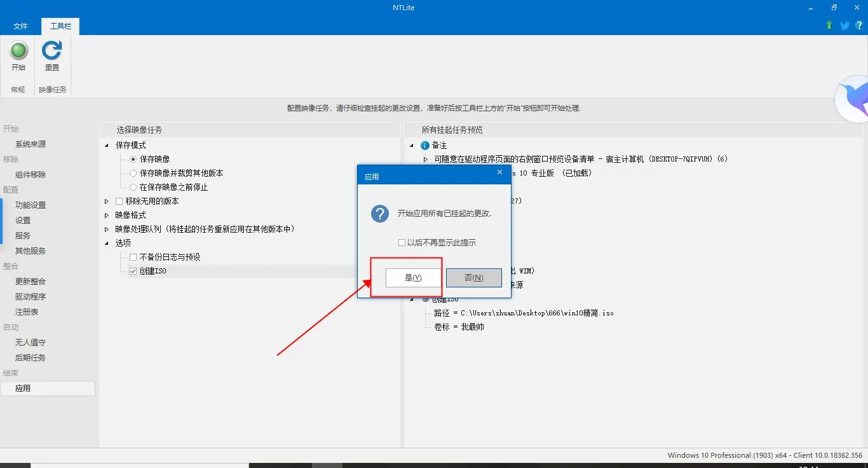Open the Twitter bird icon link
The width and height of the screenshot is (868, 468).
[844, 25]
